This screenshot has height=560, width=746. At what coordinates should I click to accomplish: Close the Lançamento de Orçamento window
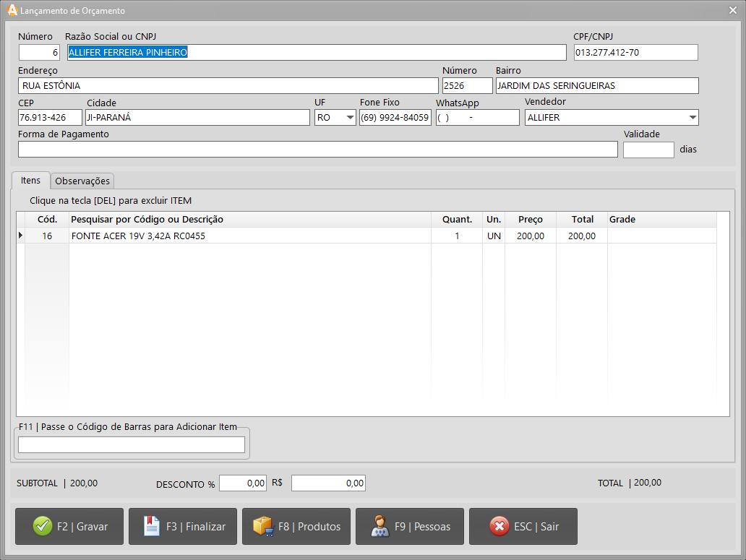[733, 11]
